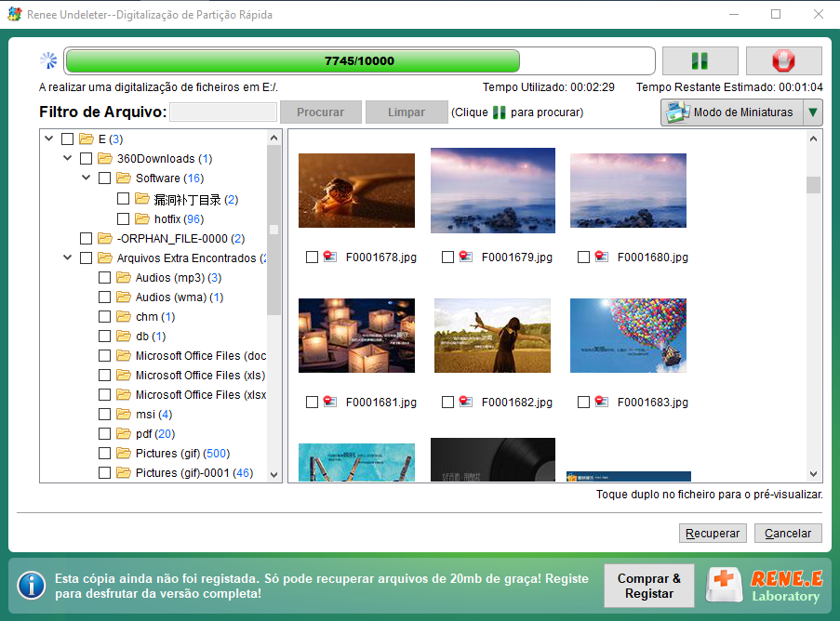Check the box for F0001680.jpg
Screen dimensions: 840x621
point(584,257)
